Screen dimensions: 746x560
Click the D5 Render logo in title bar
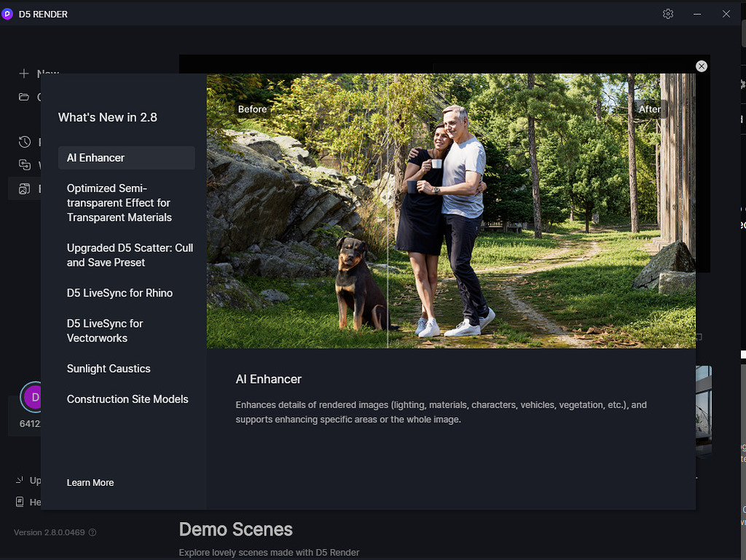8,14
